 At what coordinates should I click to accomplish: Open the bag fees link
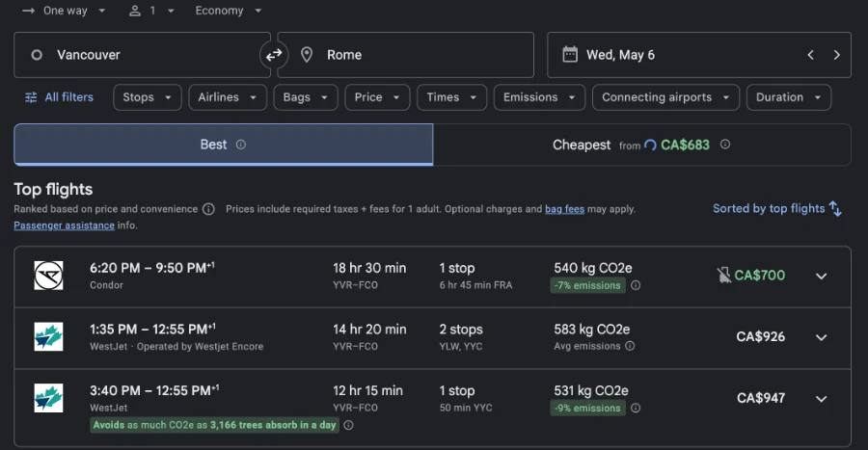(x=564, y=209)
